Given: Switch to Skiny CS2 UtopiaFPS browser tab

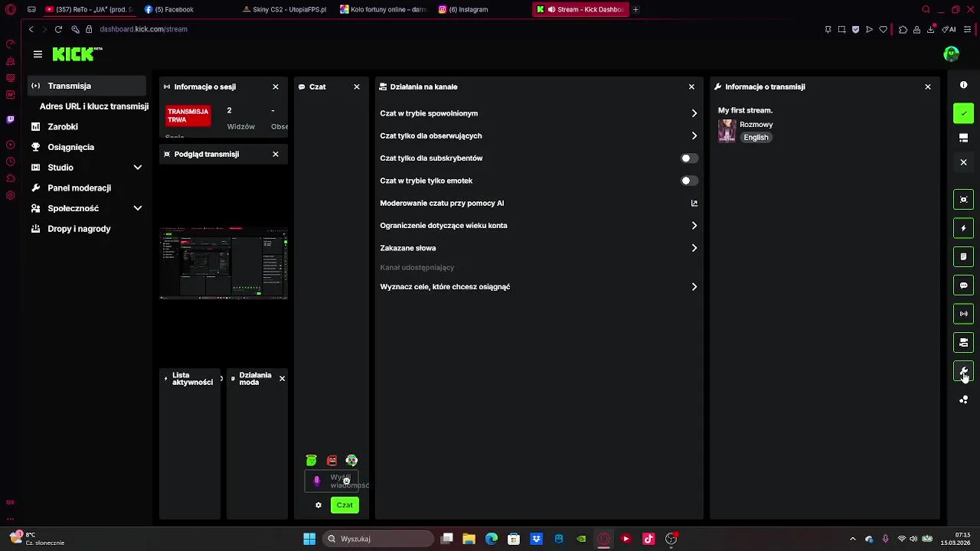Looking at the screenshot, I should tap(285, 9).
